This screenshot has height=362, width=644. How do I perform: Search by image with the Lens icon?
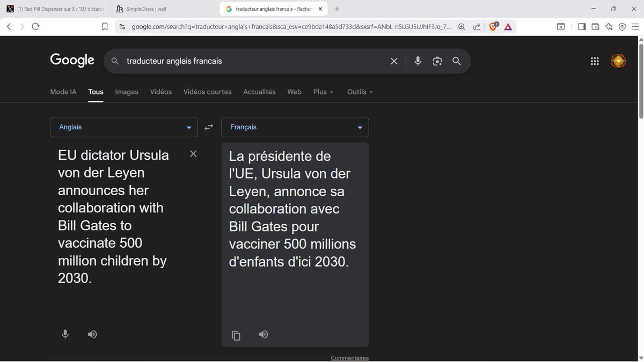coord(437,61)
